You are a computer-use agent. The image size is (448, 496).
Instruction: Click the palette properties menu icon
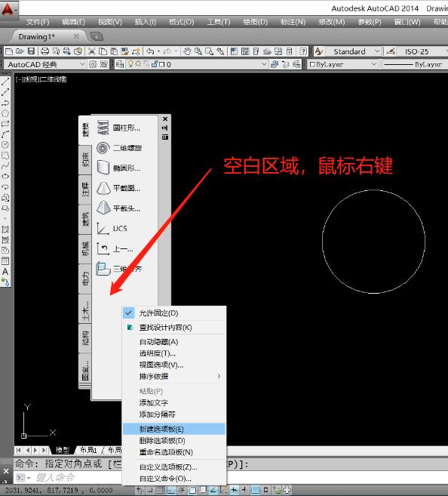pos(165,137)
